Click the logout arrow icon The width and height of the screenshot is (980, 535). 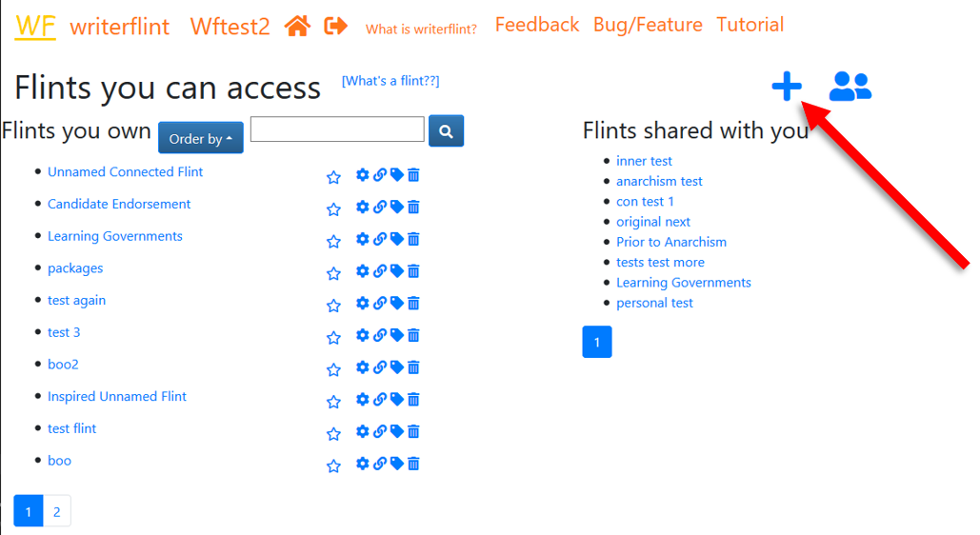click(x=336, y=27)
